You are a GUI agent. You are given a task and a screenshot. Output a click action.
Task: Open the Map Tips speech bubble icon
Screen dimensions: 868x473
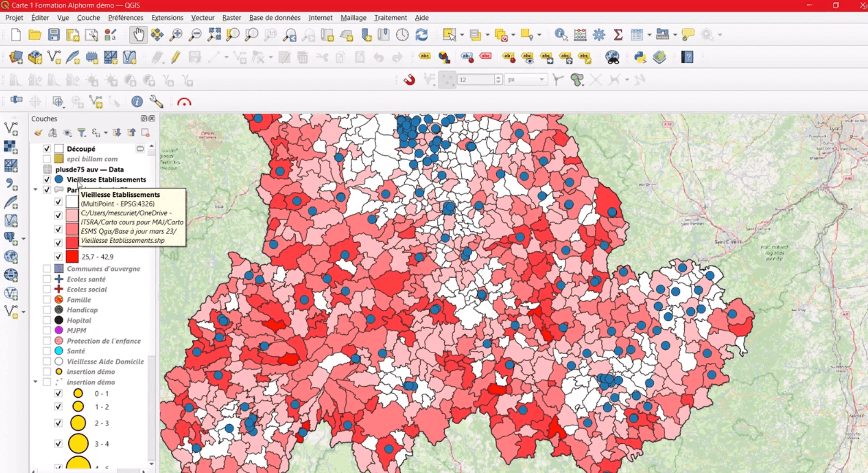[688, 35]
